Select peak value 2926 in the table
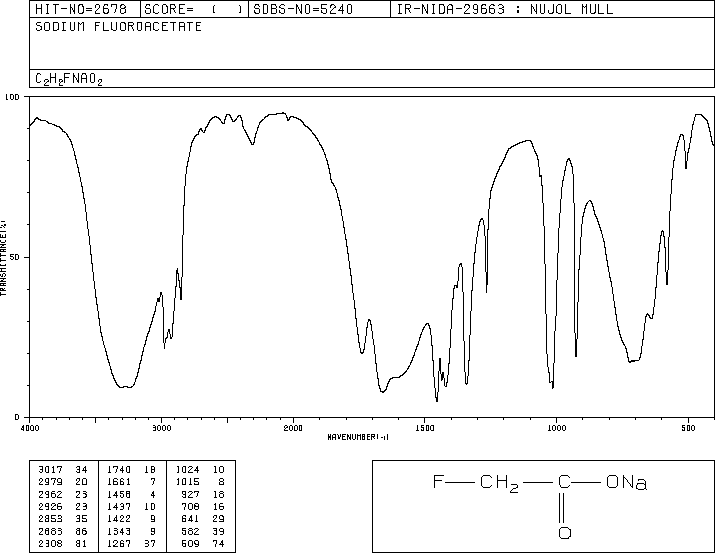Screen dimensions: 715x553 pyautogui.click(x=51, y=506)
